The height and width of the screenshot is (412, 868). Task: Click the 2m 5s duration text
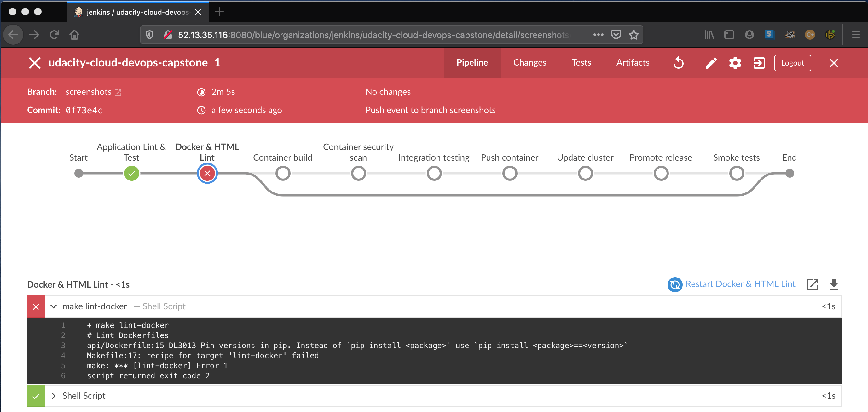coord(223,92)
